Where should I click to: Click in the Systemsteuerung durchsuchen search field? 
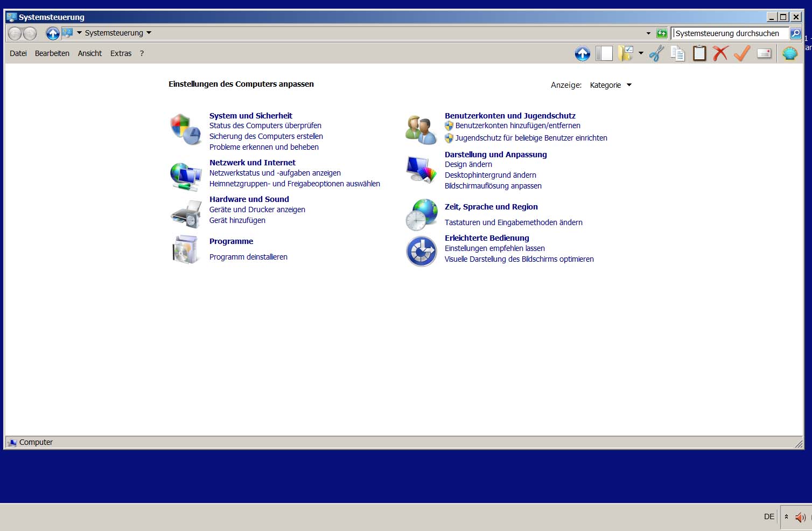(x=731, y=33)
